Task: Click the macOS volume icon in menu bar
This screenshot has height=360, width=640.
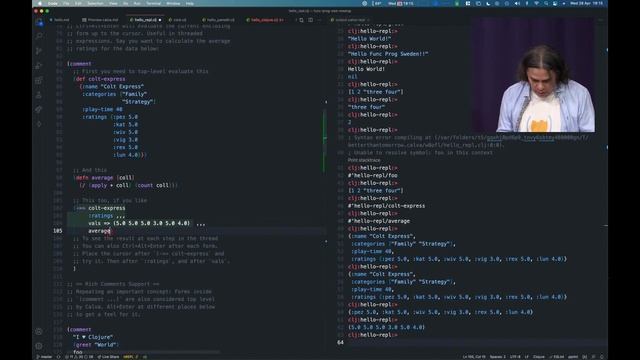Action: (x=517, y=3)
